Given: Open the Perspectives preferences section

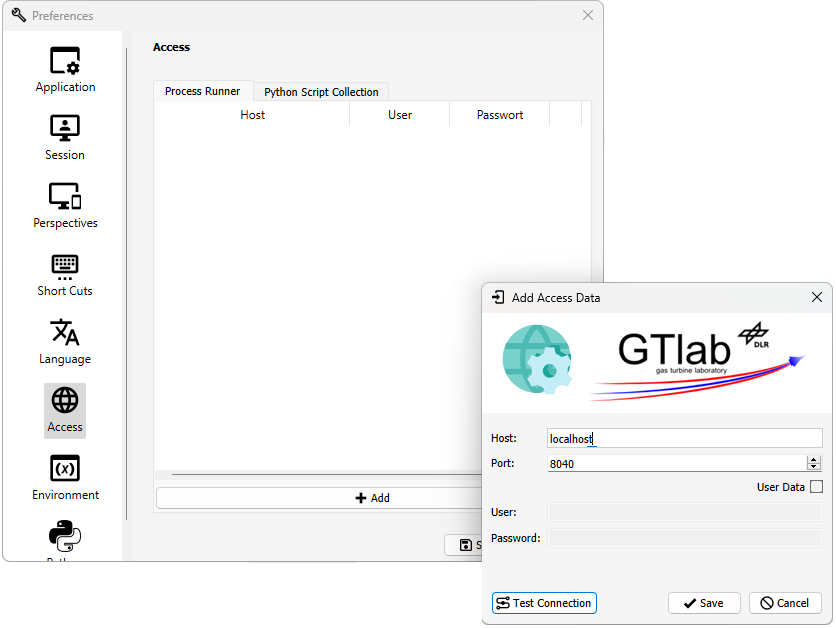Looking at the screenshot, I should [x=65, y=206].
